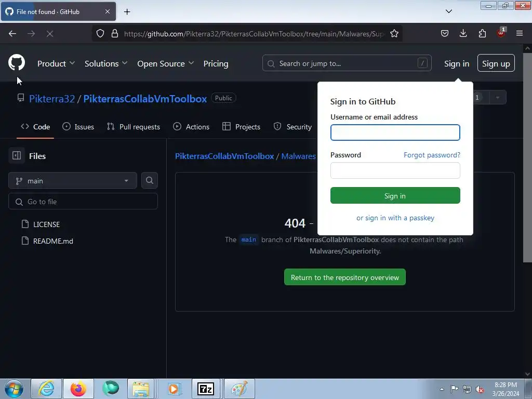Screen dimensions: 532x399
Task: Open Windows Start button
Action: (14, 389)
